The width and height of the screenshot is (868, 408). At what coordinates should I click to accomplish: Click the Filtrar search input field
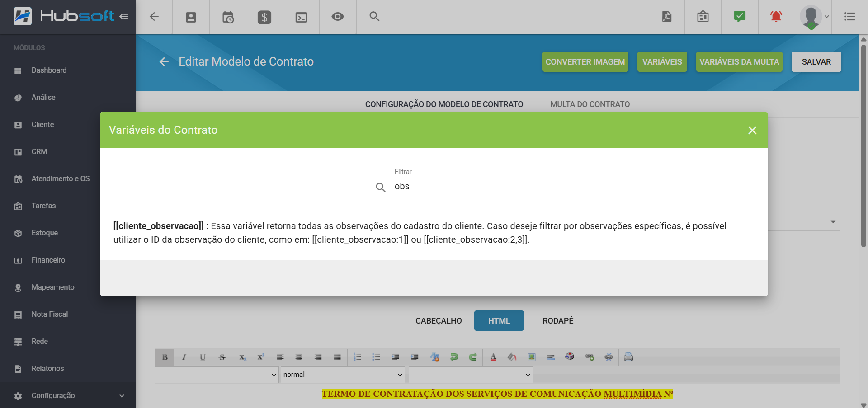coord(444,187)
